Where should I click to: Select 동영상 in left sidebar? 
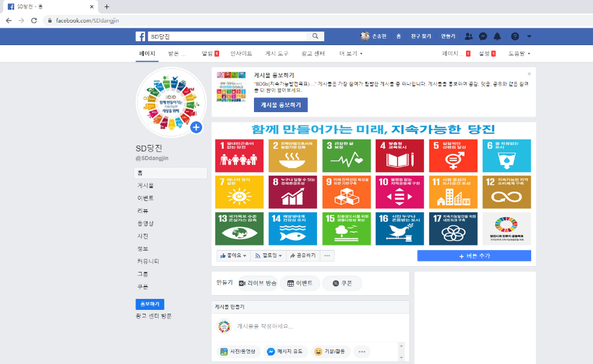(146, 224)
